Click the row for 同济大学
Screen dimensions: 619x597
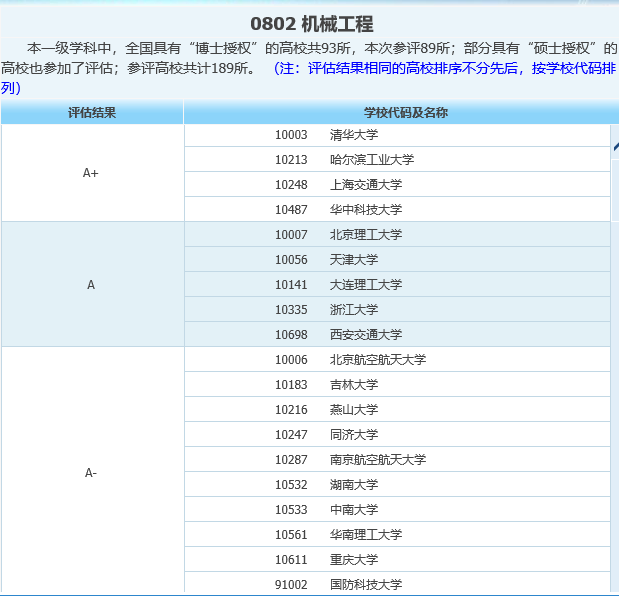click(397, 434)
